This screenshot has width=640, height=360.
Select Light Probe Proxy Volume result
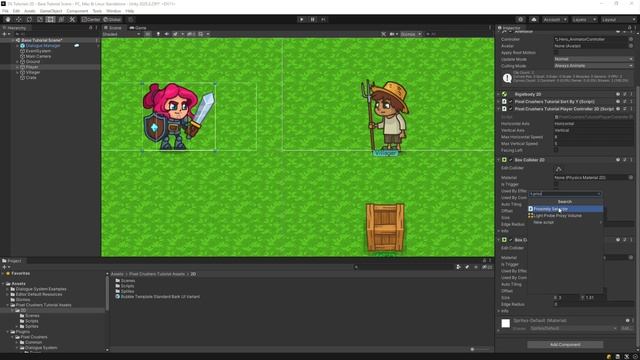565,216
